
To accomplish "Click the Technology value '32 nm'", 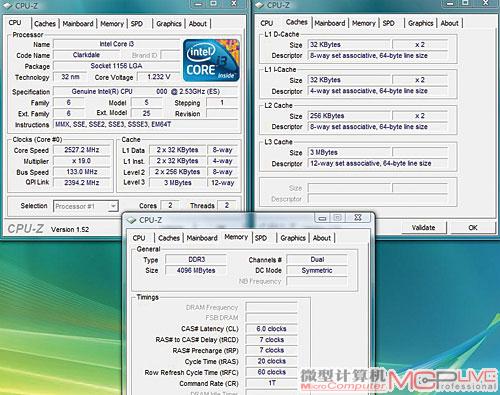I will (70, 77).
